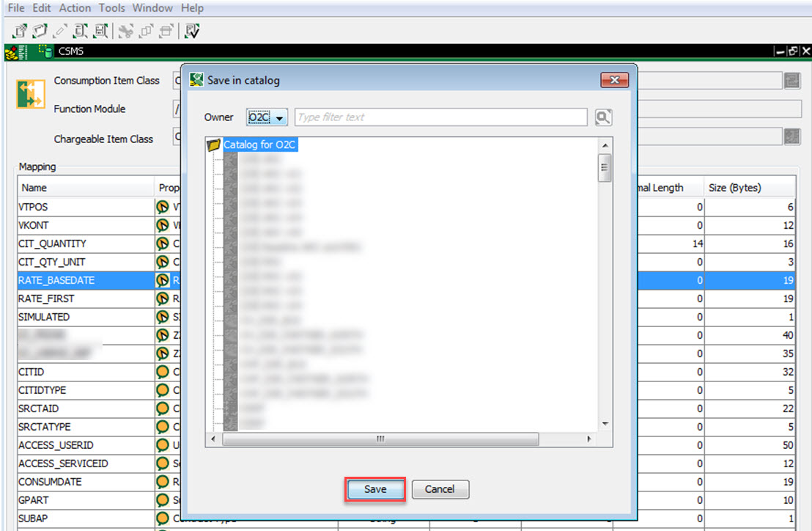Select the Catalog for O2C tree entry
The height and width of the screenshot is (531, 812).
260,144
